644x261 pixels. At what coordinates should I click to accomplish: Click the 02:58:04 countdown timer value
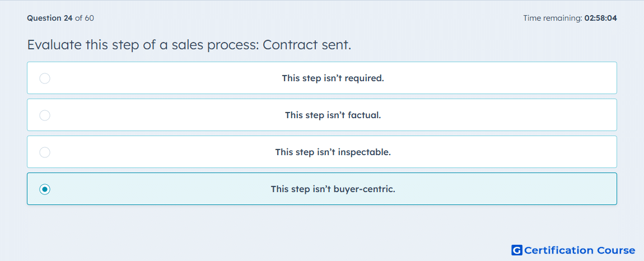600,18
